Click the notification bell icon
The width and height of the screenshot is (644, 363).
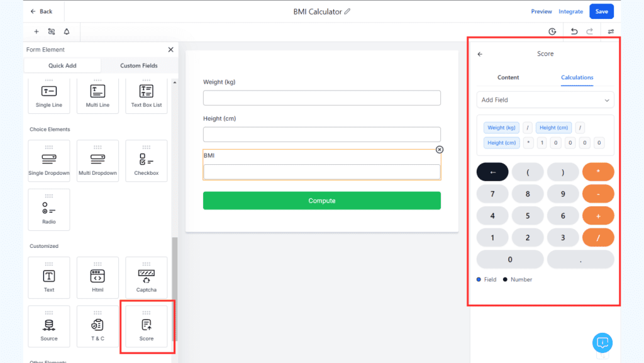[67, 31]
